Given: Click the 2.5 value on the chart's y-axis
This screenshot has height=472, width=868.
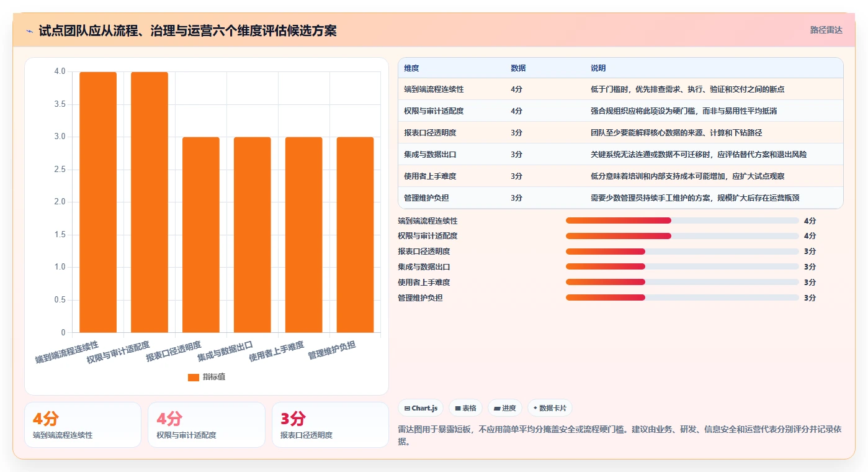Looking at the screenshot, I should click(x=60, y=170).
